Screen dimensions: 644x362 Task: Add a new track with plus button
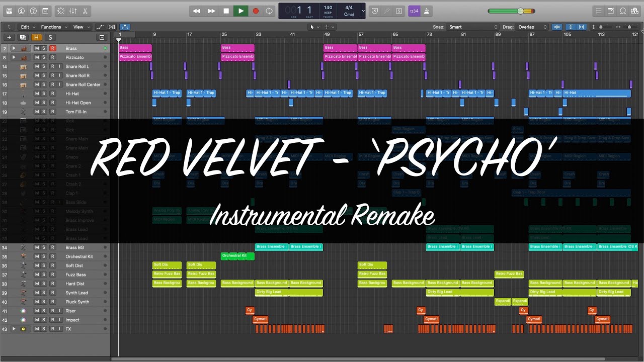coord(9,37)
